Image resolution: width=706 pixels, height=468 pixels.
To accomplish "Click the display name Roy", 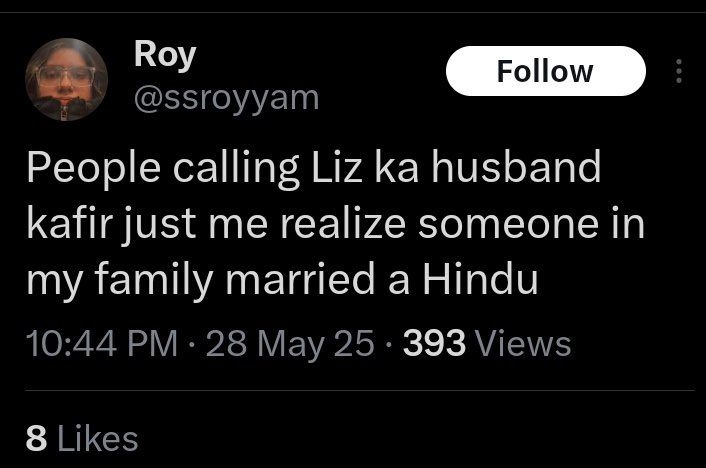I will click(165, 54).
